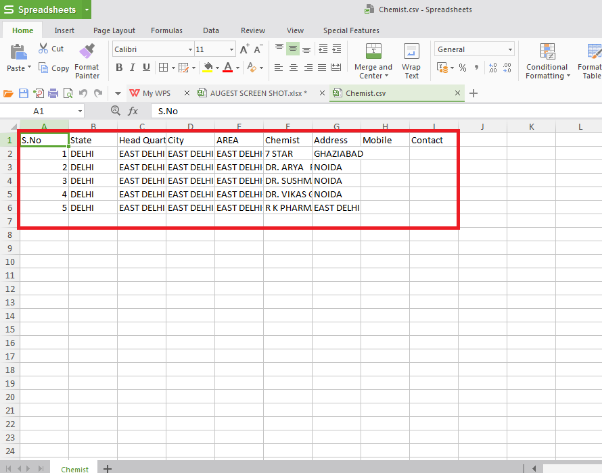Open Conditional Formatting menu
Image resolution: width=602 pixels, height=474 pixels.
point(547,51)
